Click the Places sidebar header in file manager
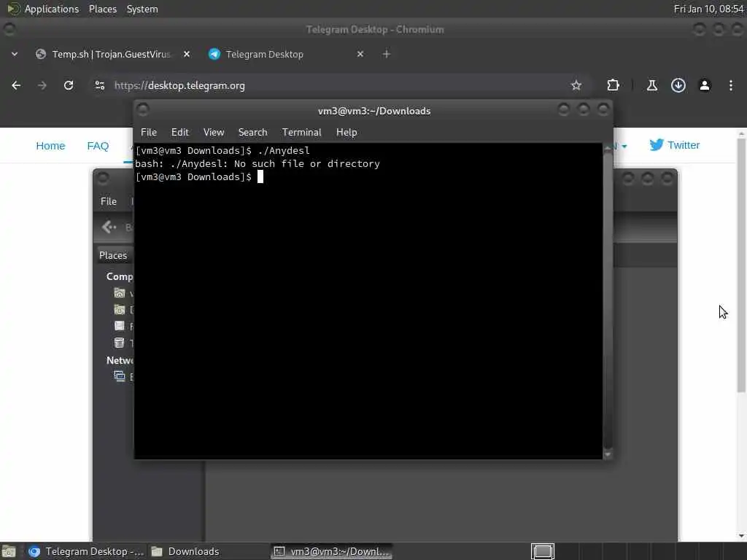This screenshot has width=747, height=560. tap(113, 256)
